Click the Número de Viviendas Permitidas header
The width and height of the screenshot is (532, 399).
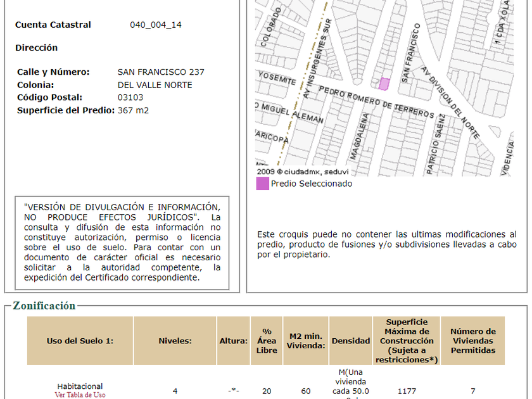coord(472,341)
